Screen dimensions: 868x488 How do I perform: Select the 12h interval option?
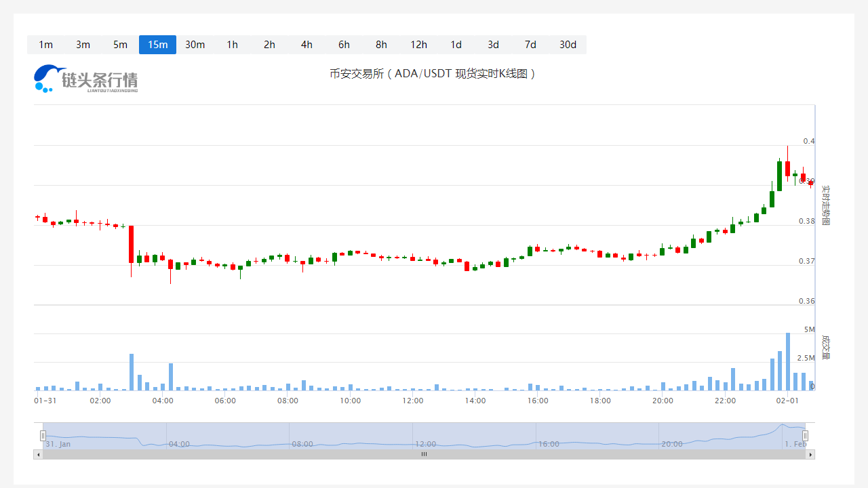pyautogui.click(x=418, y=45)
